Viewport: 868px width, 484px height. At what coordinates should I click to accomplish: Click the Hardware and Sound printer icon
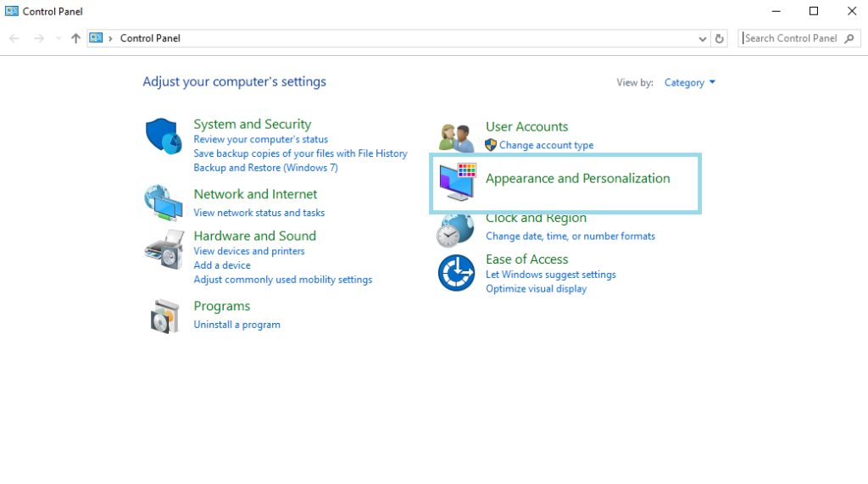164,248
